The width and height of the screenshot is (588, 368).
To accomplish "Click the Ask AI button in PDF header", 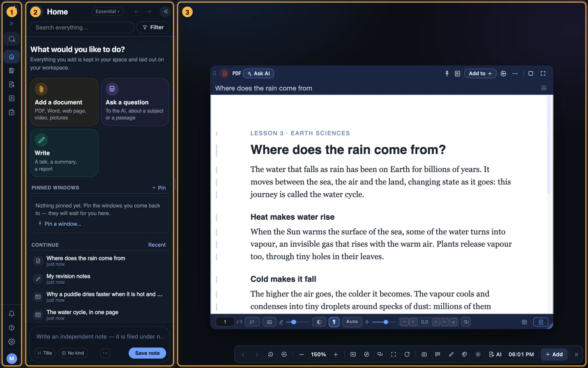I will (x=258, y=74).
